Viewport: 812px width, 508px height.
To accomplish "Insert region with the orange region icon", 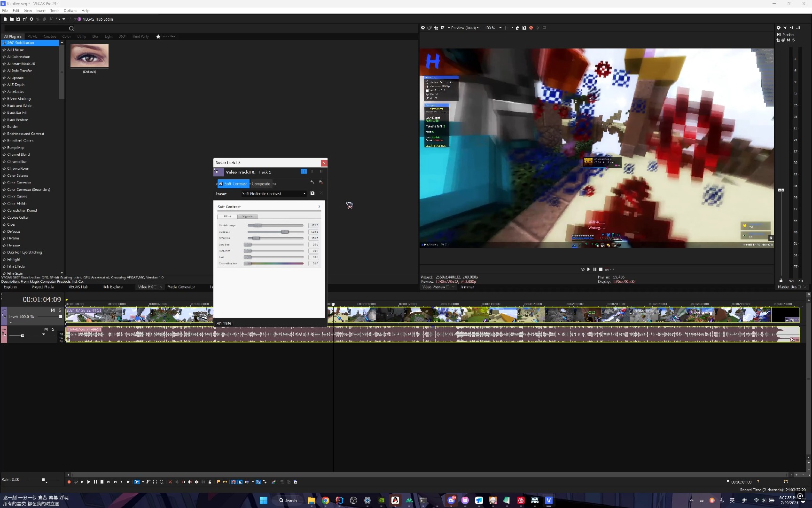I will click(x=225, y=482).
